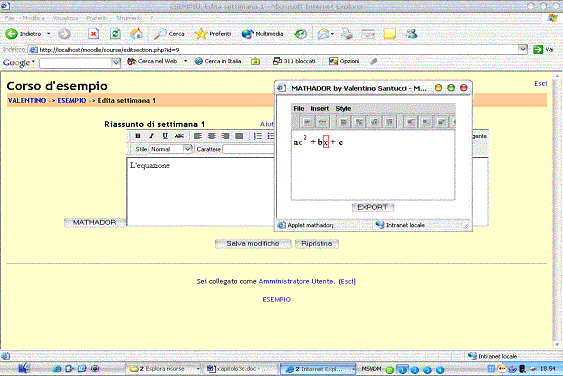Go to the Home page icon
Image resolution: width=563 pixels, height=376 pixels.
click(x=136, y=34)
